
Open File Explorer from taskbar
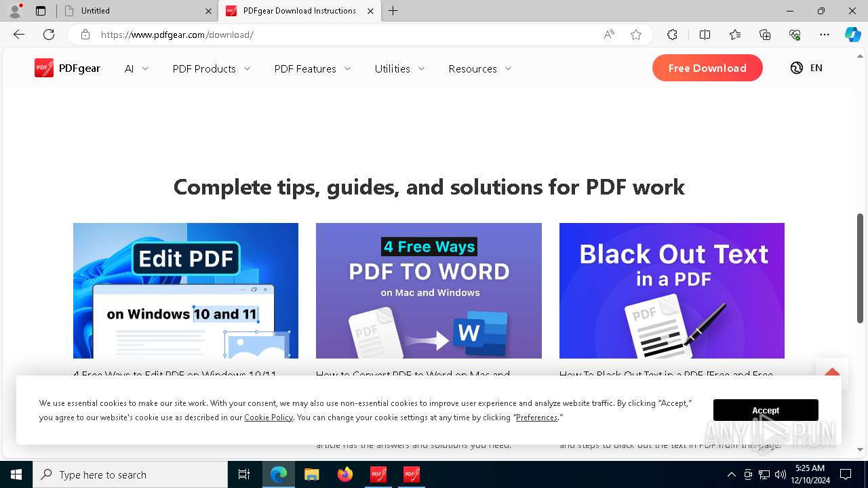point(312,474)
